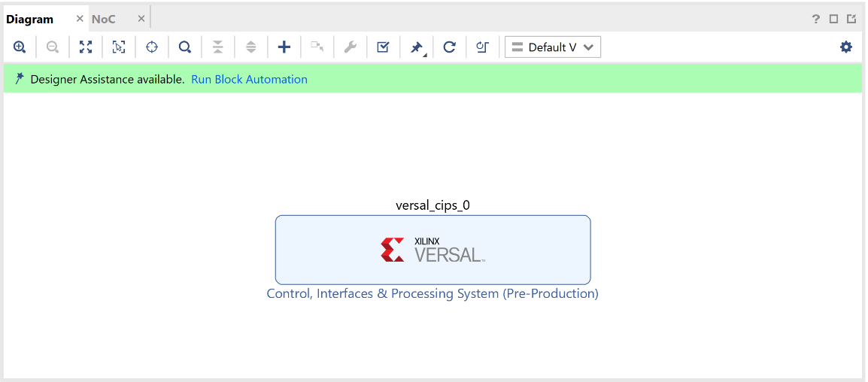Open the Default View dropdown
Image resolution: width=868 pixels, height=382 pixels.
coord(553,47)
